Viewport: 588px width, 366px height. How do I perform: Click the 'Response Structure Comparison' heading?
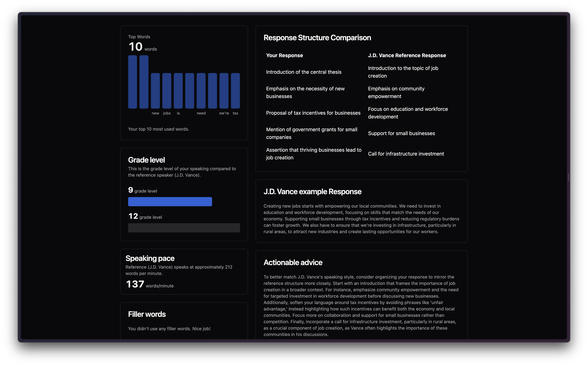click(x=317, y=38)
